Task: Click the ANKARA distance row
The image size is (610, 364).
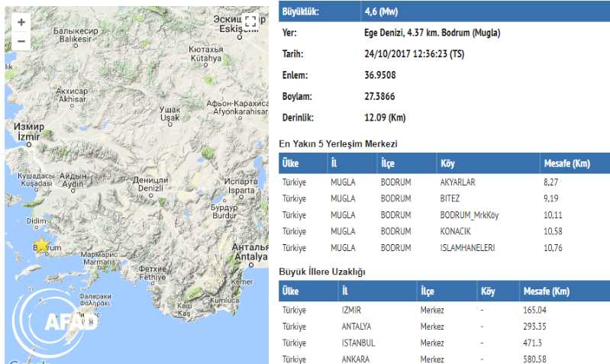Action: [443, 359]
